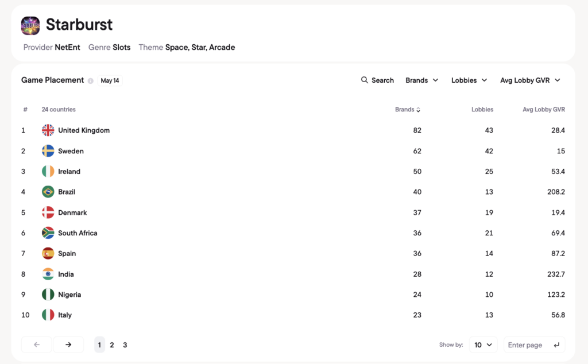Click the Starburst game logo icon
Screen dimensions: 588x364
coord(30,25)
